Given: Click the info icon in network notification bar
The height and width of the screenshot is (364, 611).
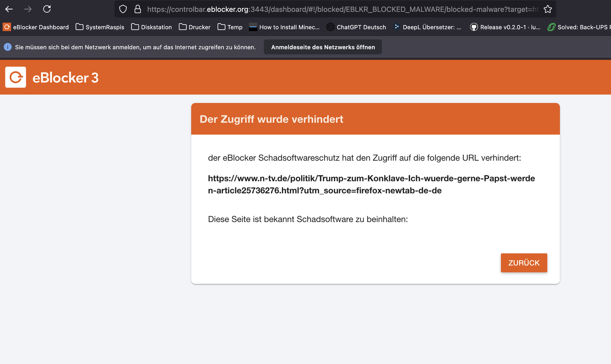Looking at the screenshot, I should pos(7,47).
